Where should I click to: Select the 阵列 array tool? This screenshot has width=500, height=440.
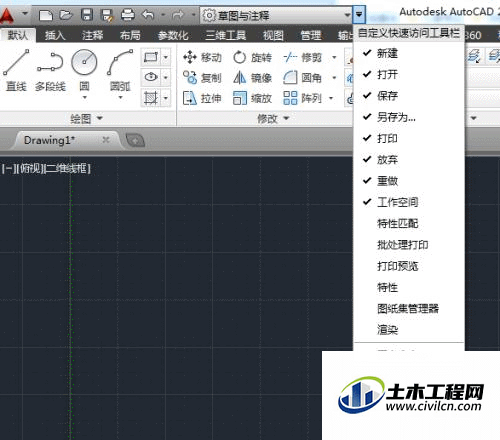(303, 98)
